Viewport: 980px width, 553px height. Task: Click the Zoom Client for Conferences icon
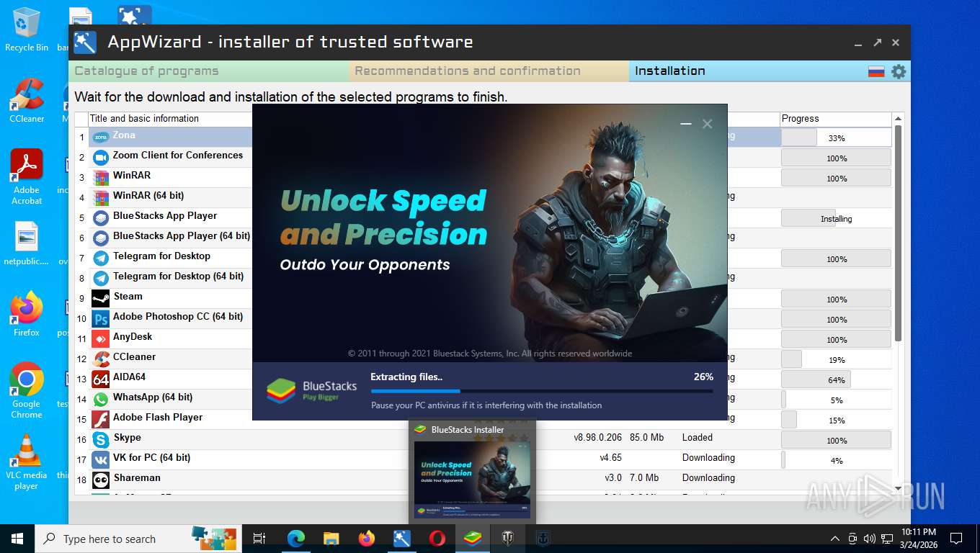pyautogui.click(x=101, y=157)
